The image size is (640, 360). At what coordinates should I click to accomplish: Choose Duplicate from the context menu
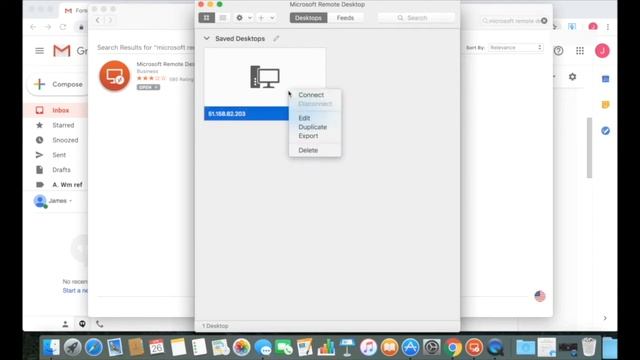[313, 127]
